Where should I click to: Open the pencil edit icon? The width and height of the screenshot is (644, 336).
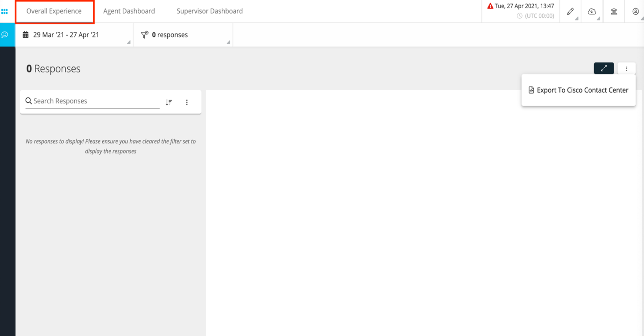570,11
